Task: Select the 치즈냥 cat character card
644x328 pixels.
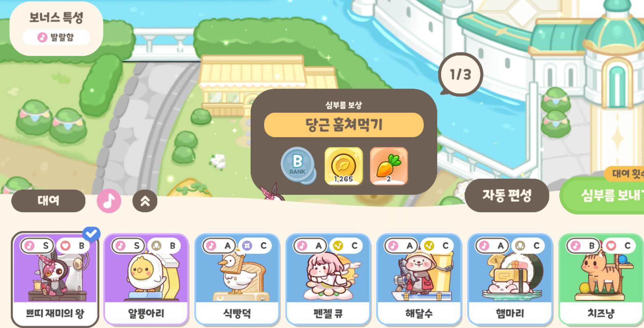Action: [x=601, y=279]
